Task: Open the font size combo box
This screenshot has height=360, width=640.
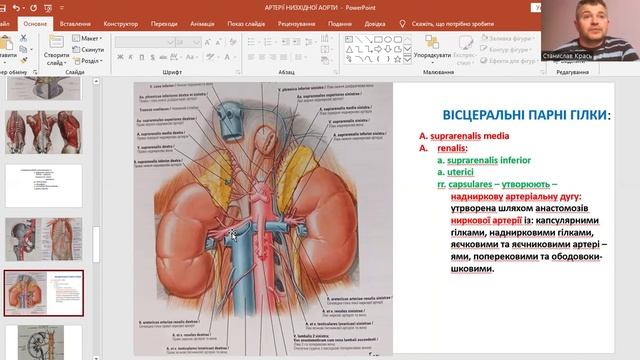Action: tap(189, 42)
